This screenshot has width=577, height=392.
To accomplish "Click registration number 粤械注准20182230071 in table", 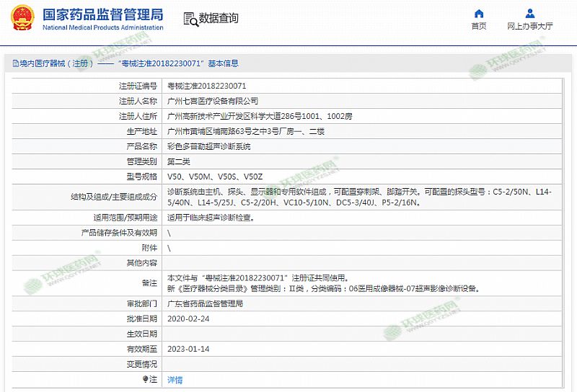I will point(206,86).
